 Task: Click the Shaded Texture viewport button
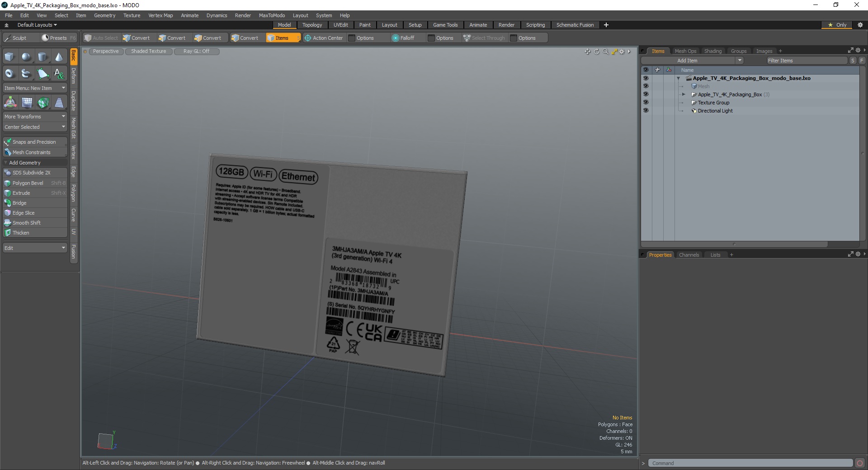pos(148,52)
